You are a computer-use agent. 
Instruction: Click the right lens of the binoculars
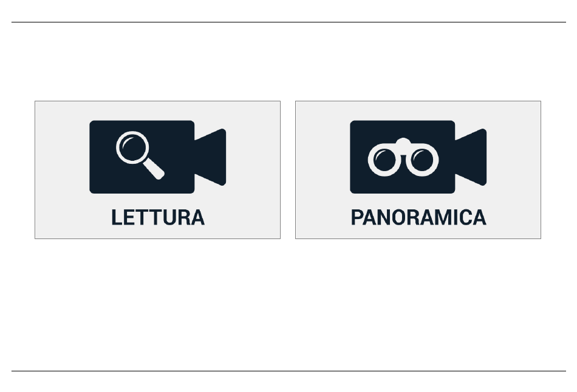[x=422, y=160]
